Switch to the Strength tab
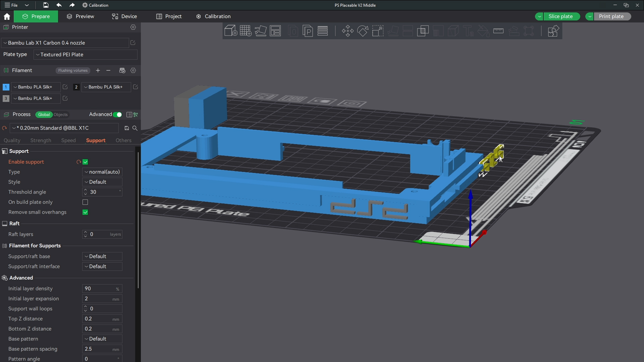This screenshot has height=362, width=644. (41, 140)
